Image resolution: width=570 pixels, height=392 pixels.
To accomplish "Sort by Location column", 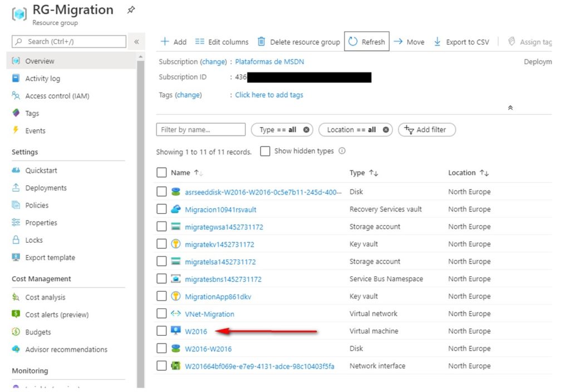I will pos(469,173).
